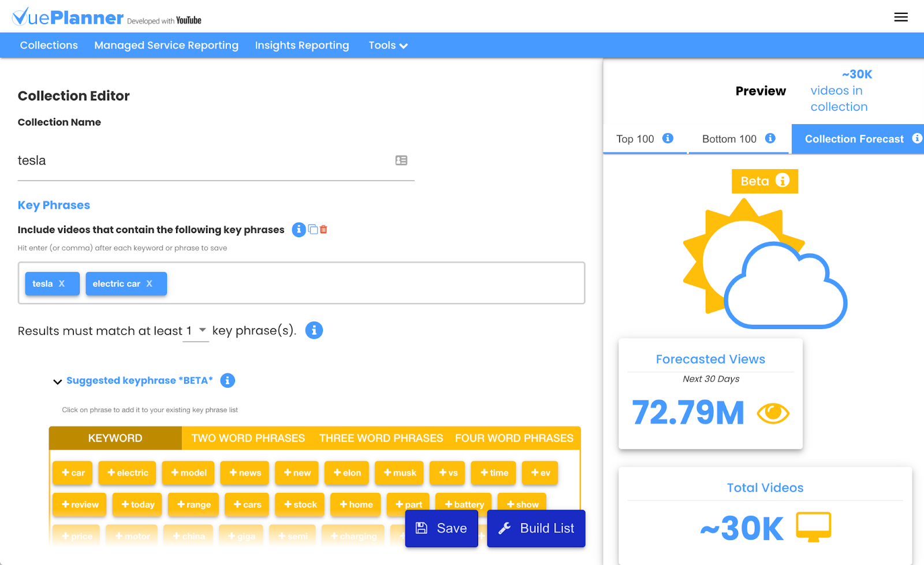Click the ~30K videos in collection link

841,91
